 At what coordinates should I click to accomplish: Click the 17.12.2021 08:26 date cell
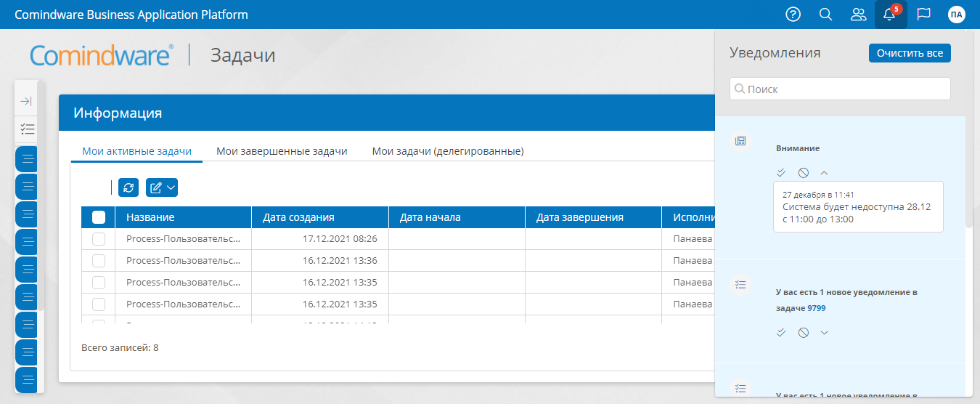(x=320, y=238)
